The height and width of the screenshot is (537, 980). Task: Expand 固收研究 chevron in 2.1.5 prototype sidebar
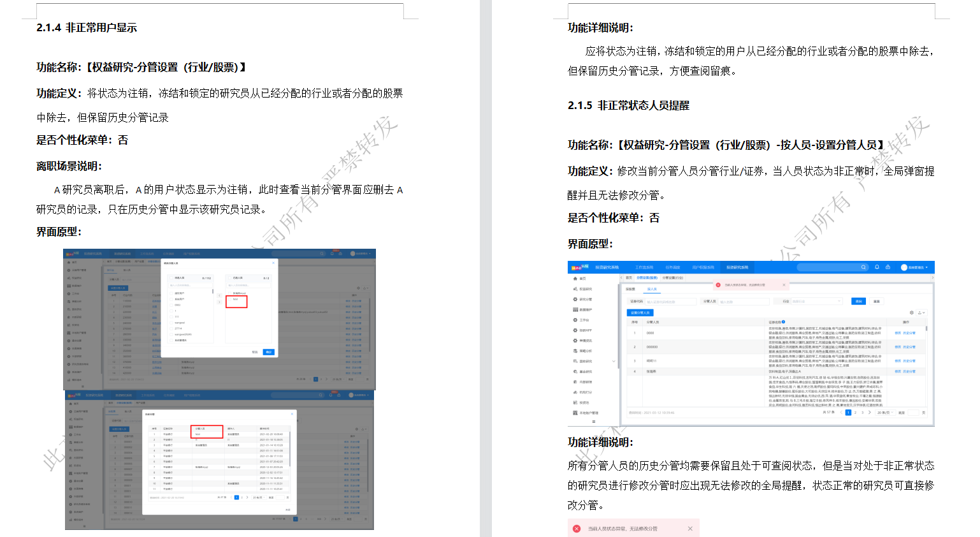tap(614, 361)
